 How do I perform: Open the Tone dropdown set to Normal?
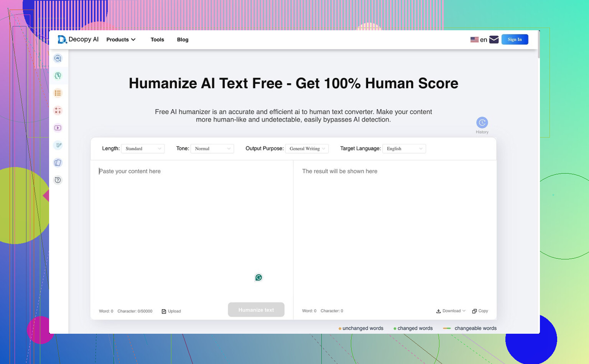[212, 149]
